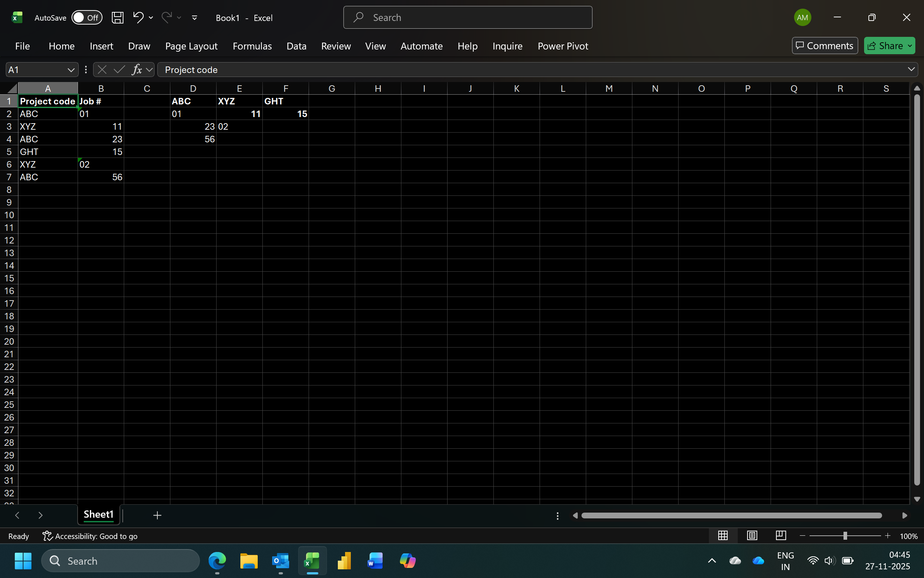Open the Automate tab
Image resolution: width=924 pixels, height=578 pixels.
[x=422, y=46]
